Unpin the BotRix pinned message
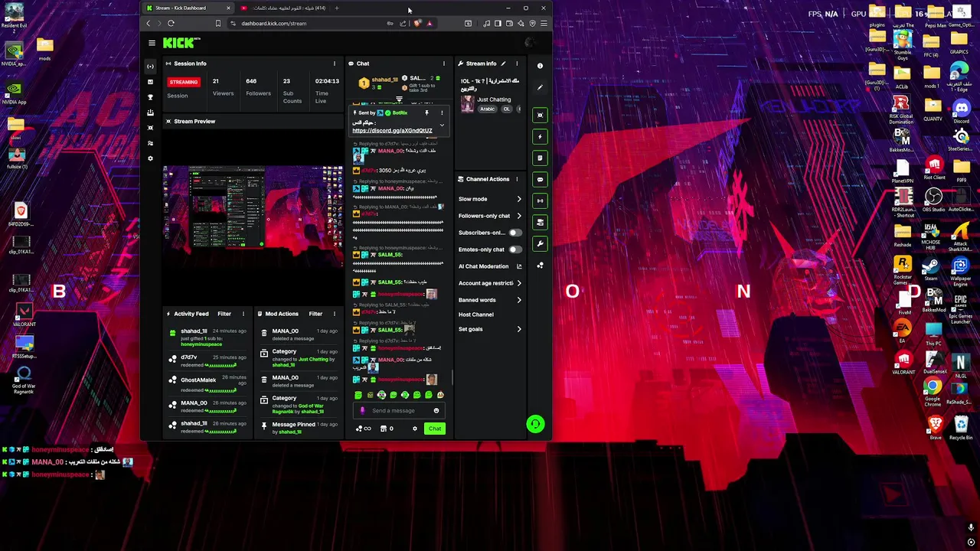This screenshot has width=980, height=551. [426, 113]
